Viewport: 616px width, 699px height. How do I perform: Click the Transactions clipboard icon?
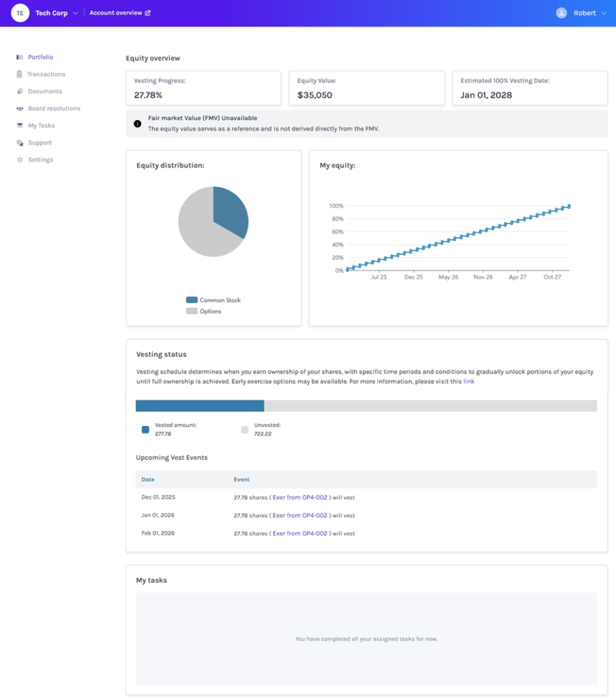(x=20, y=74)
